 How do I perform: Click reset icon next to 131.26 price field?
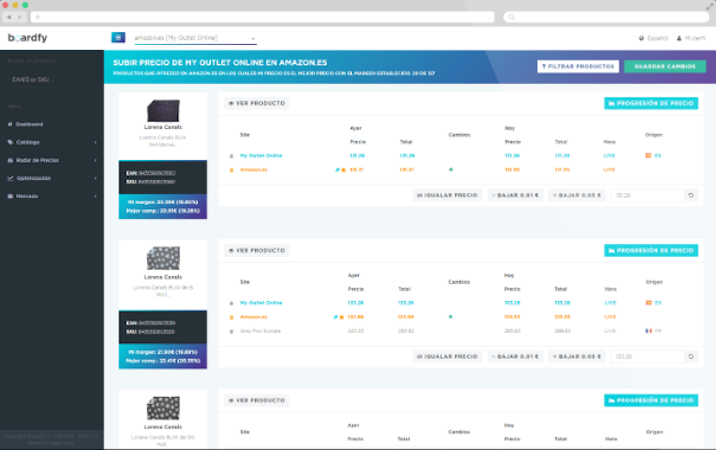691,195
